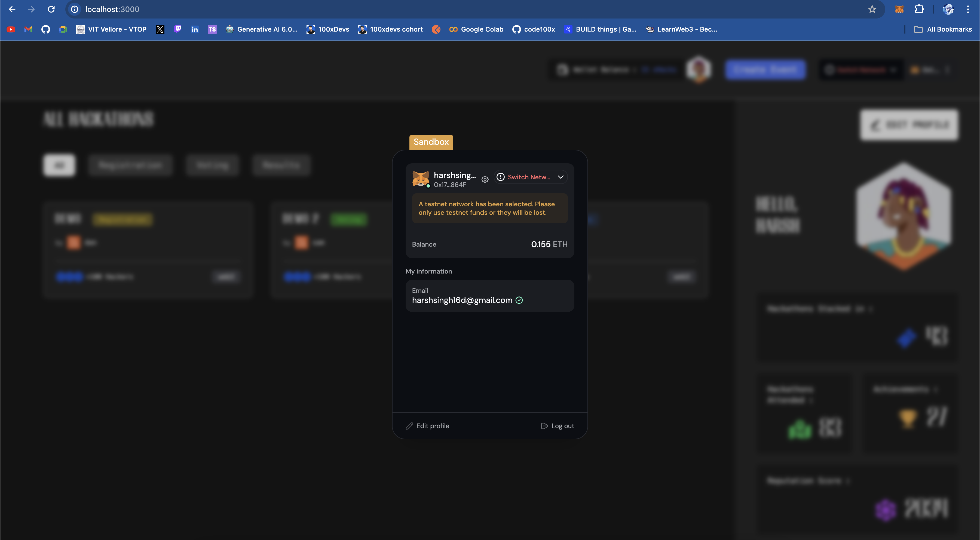Click the Sandbox badge label
The image size is (980, 540).
431,142
